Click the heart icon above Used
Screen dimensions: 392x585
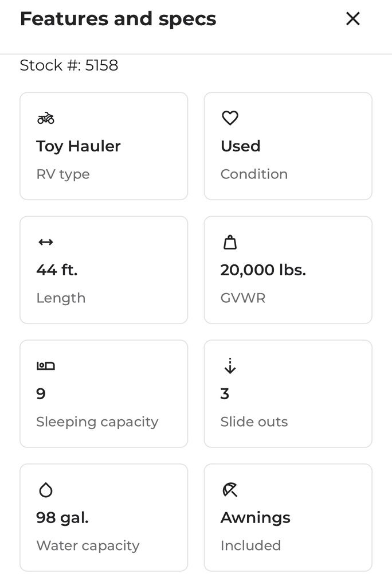230,118
